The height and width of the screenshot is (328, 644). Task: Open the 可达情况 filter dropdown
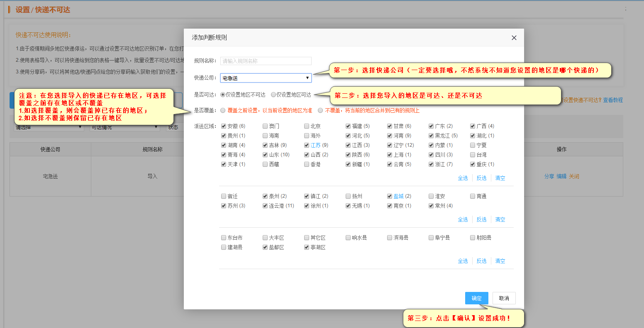pos(125,127)
